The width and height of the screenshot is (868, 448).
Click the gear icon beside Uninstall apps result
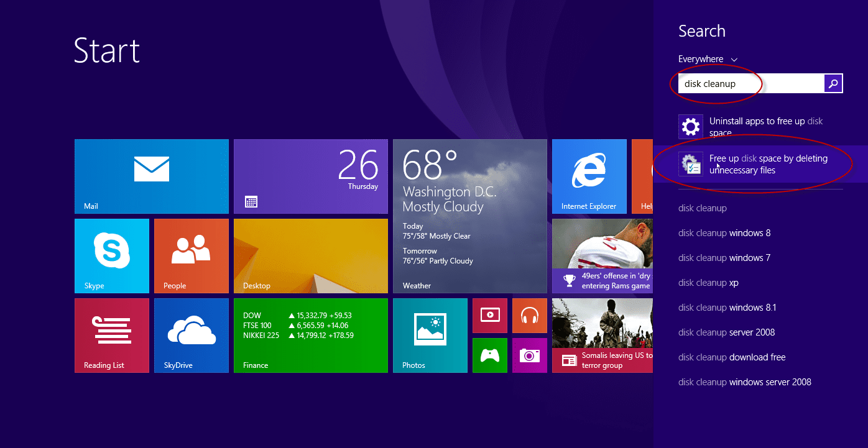click(x=691, y=127)
